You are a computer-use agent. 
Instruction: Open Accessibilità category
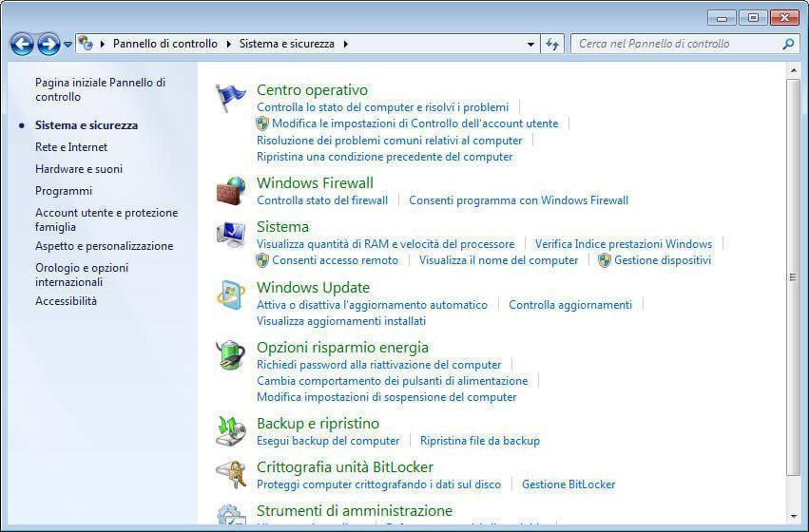click(x=66, y=301)
